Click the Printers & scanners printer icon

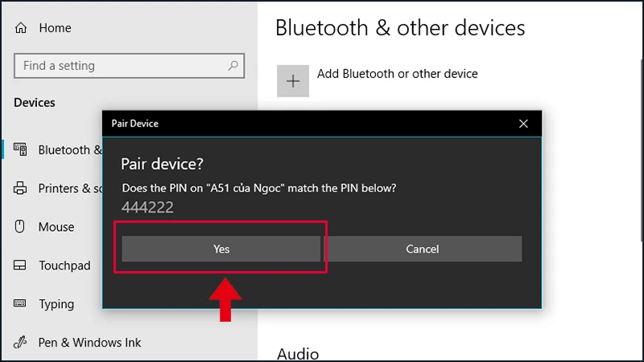(x=21, y=188)
